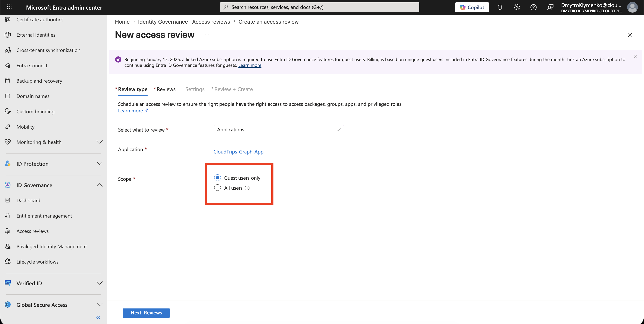The image size is (644, 324).
Task: Select the All users radio button
Action: (x=217, y=188)
